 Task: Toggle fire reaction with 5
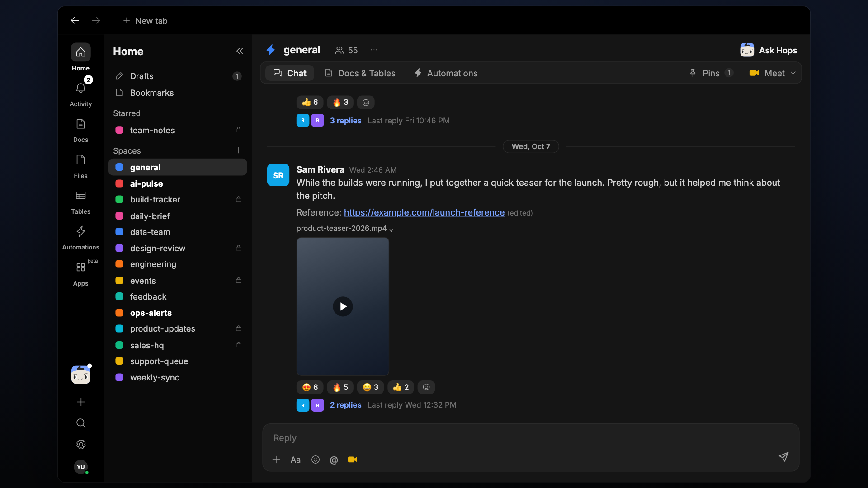pos(340,387)
